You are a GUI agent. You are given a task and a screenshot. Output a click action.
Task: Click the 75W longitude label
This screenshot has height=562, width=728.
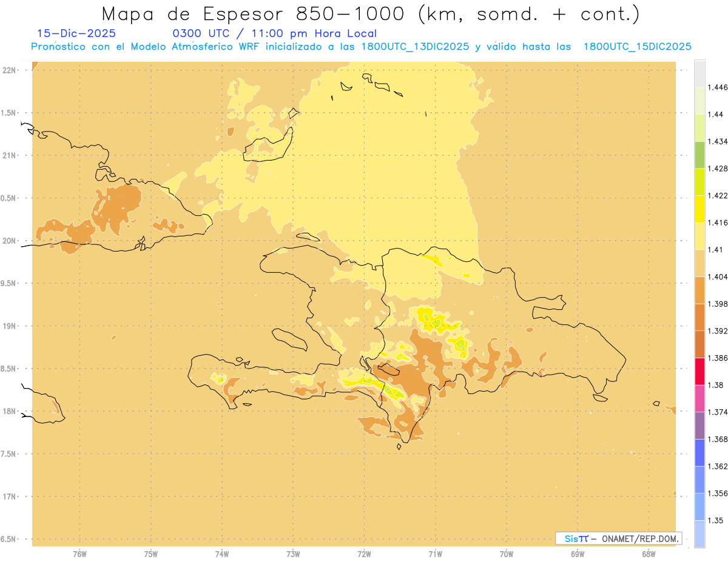click(x=151, y=553)
